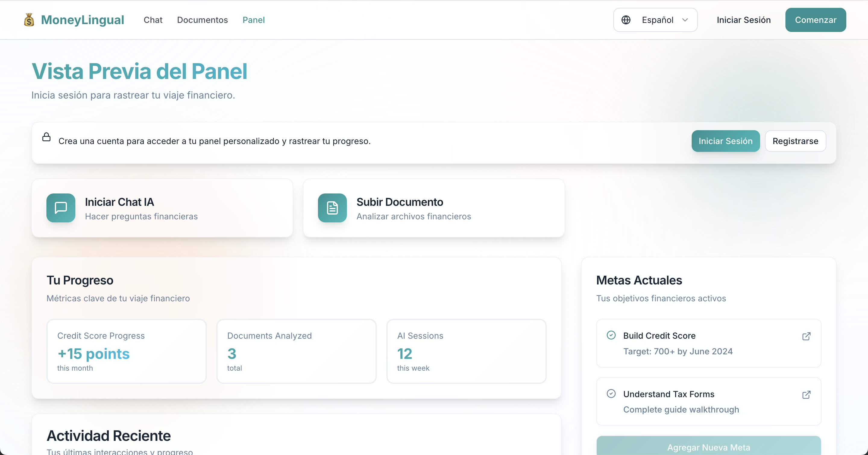868x455 pixels.
Task: Click the money bag logo icon
Action: (29, 20)
